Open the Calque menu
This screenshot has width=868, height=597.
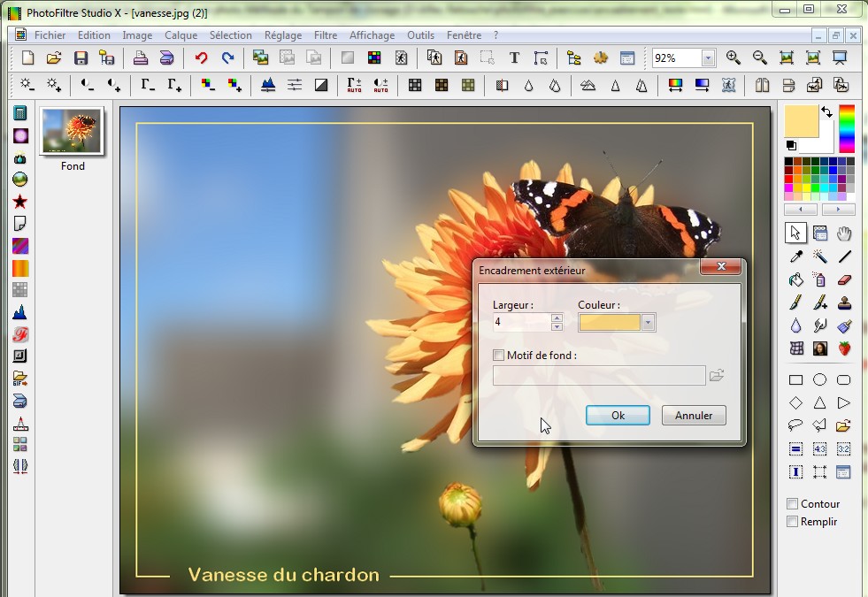click(181, 34)
